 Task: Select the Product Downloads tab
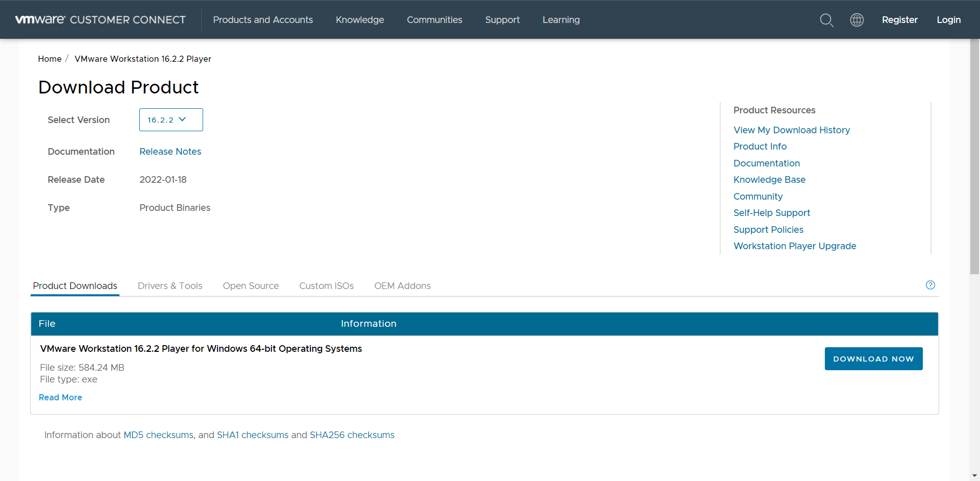coord(75,286)
